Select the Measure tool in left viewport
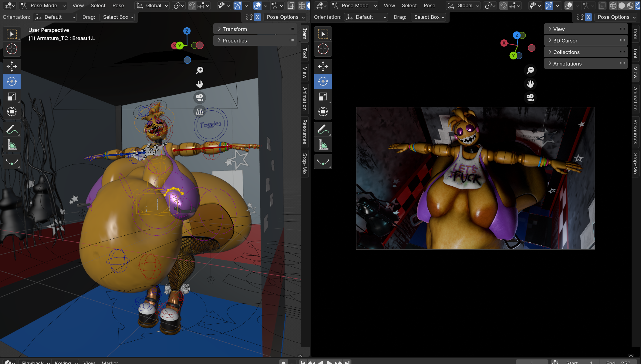641x364 pixels. point(12,144)
